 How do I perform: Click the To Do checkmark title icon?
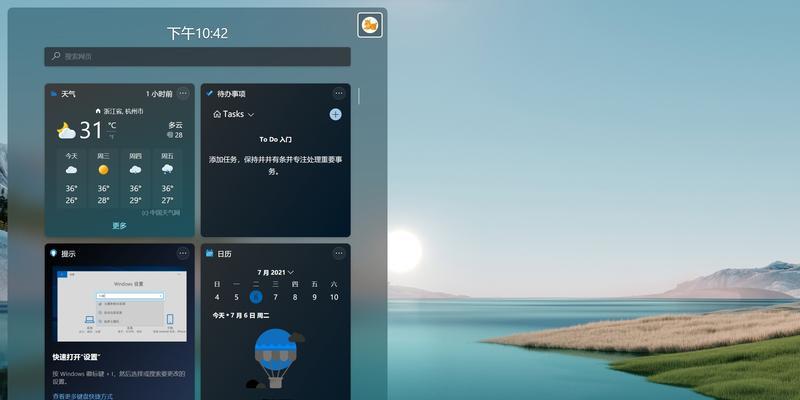click(x=209, y=94)
